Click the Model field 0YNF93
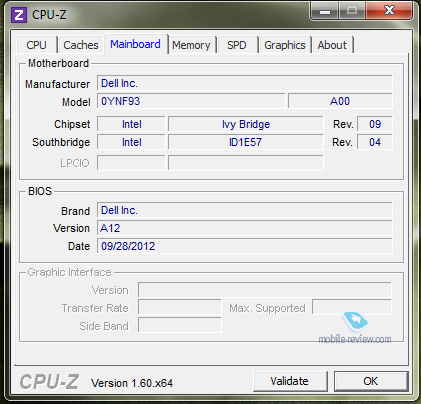The image size is (421, 404). (x=191, y=101)
